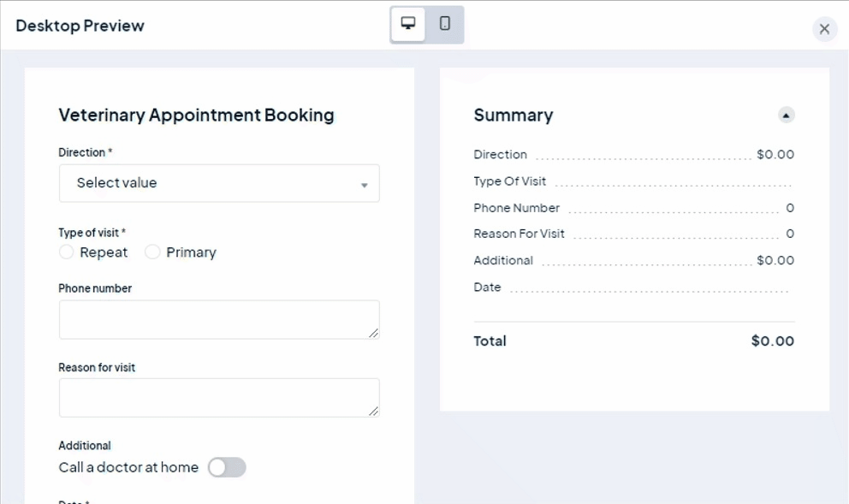Switch to mobile preview mode
The image size is (849, 504).
[445, 24]
